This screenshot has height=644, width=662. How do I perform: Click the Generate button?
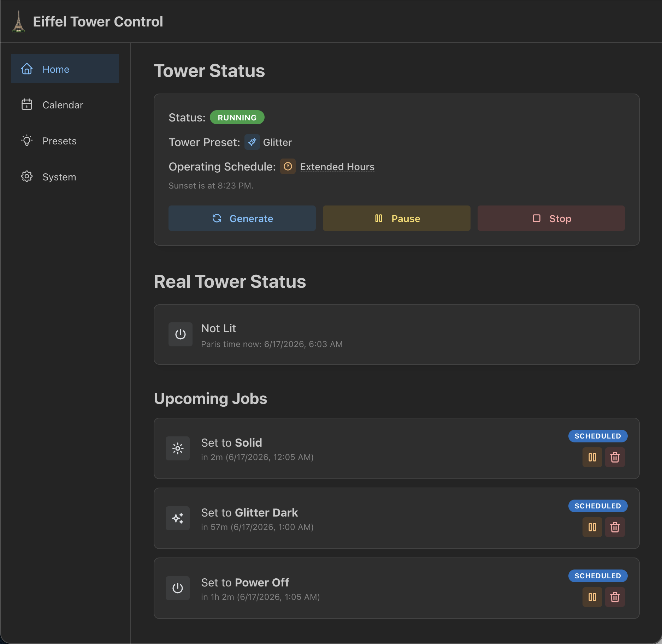pyautogui.click(x=242, y=218)
